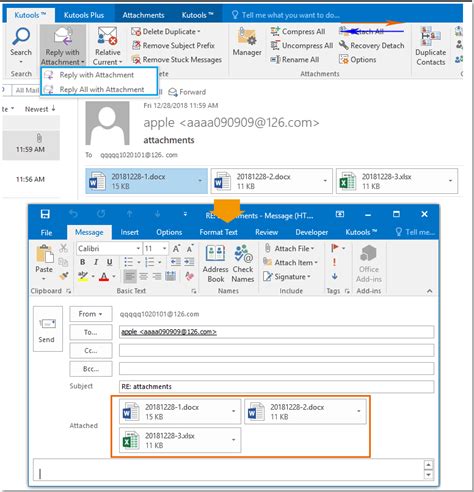The height and width of the screenshot is (492, 474).
Task: Click Uncompress All attachments
Action: click(x=302, y=46)
